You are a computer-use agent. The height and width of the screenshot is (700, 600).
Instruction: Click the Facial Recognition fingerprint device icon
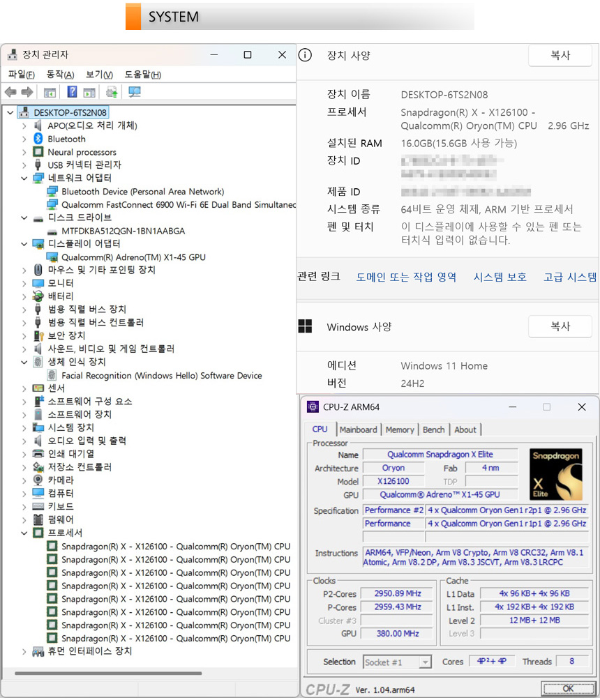(x=52, y=375)
